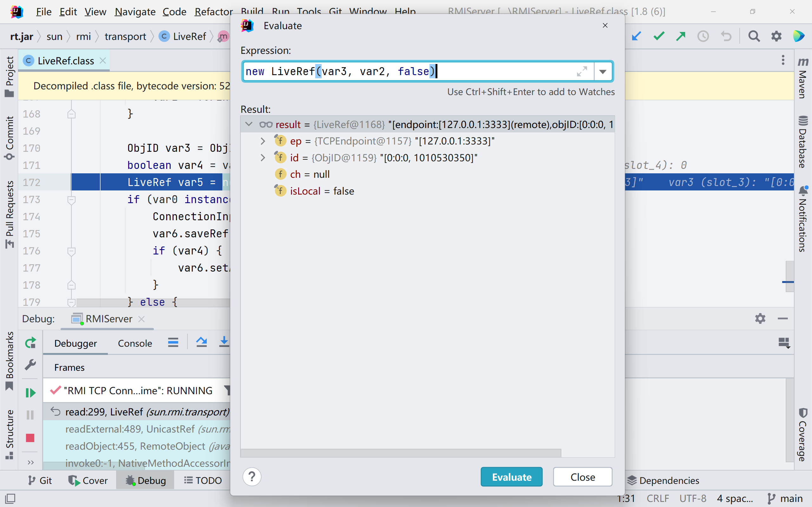Expand the ep TCPEndpoint node
Image resolution: width=812 pixels, height=507 pixels.
tap(263, 141)
